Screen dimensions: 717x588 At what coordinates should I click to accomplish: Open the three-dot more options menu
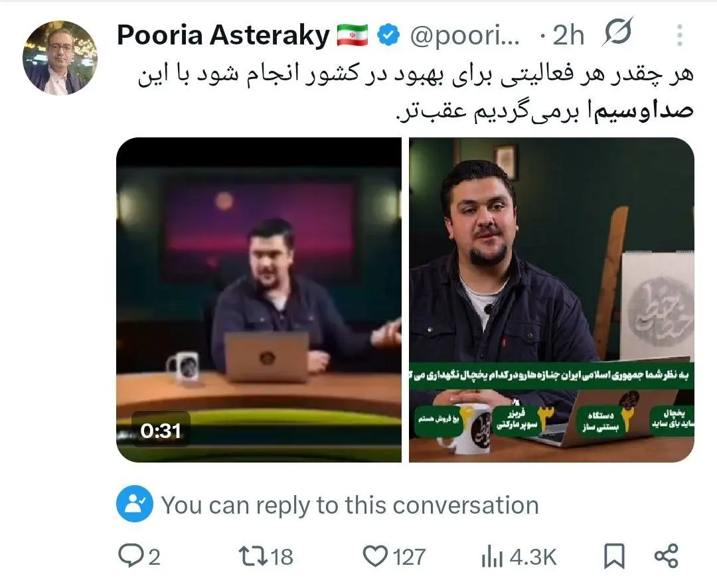click(x=680, y=35)
